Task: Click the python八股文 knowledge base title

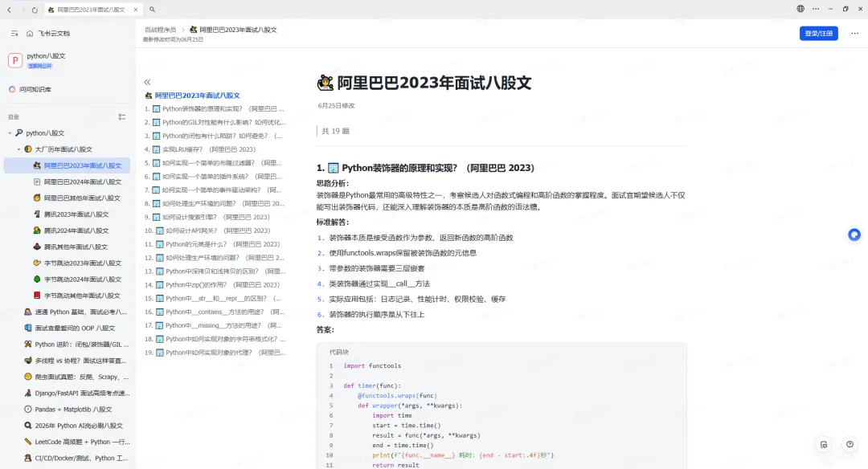Action: click(46, 56)
